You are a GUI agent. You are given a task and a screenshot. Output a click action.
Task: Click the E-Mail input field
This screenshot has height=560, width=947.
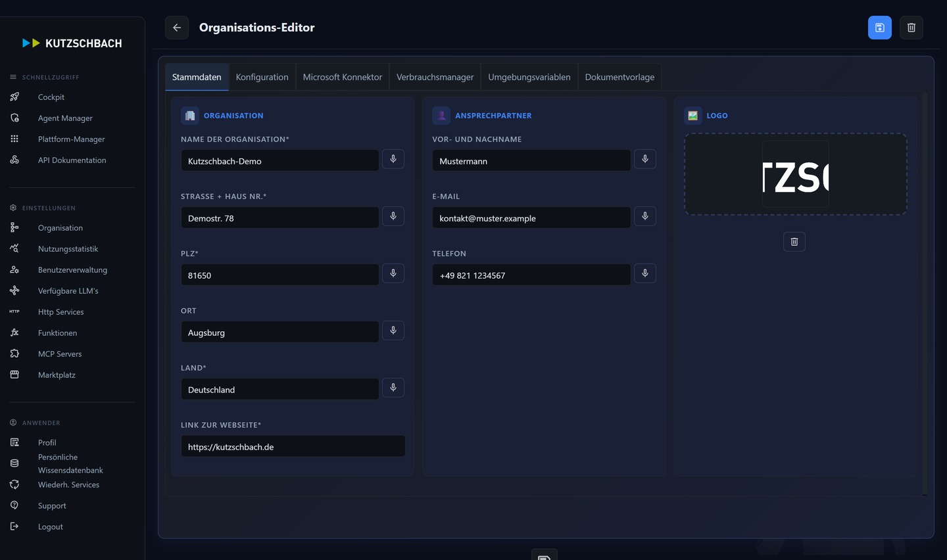click(531, 218)
